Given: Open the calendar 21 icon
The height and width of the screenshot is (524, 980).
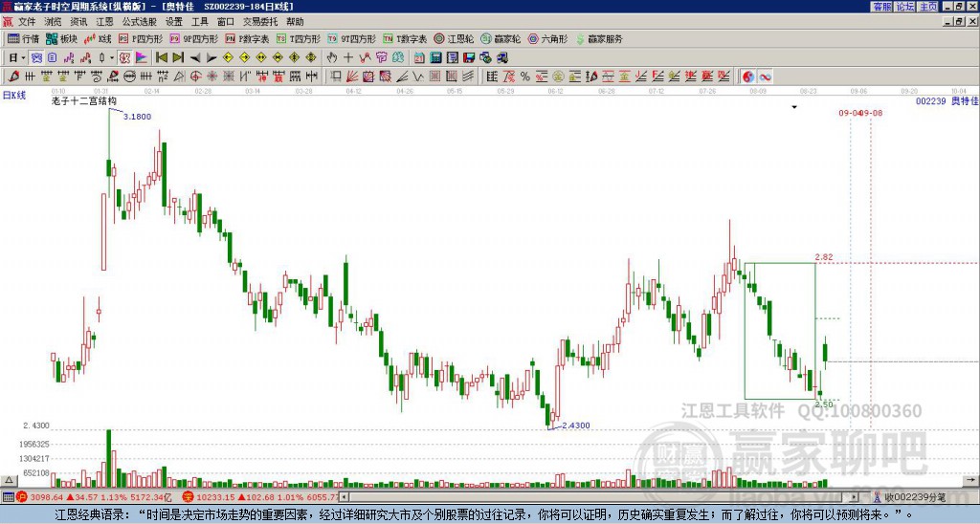Looking at the screenshot, I should (x=419, y=58).
